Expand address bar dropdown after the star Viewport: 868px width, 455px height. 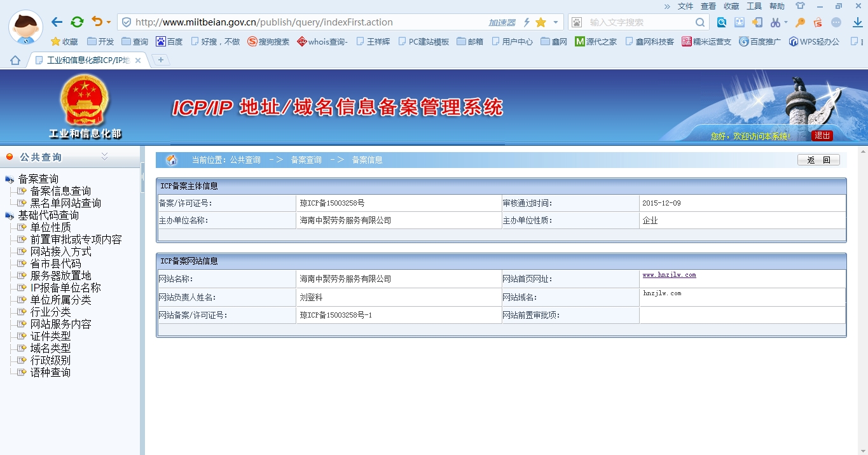point(556,22)
